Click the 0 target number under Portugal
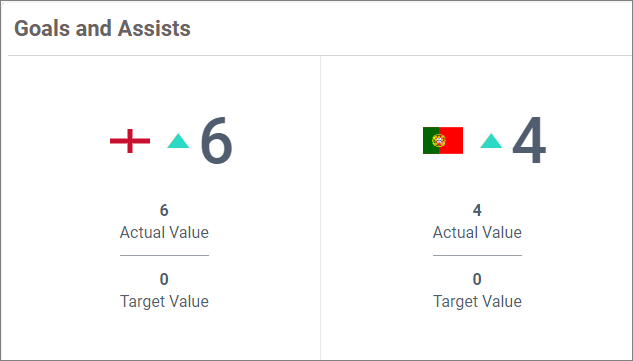Screen dimensions: 633x361 pos(477,279)
